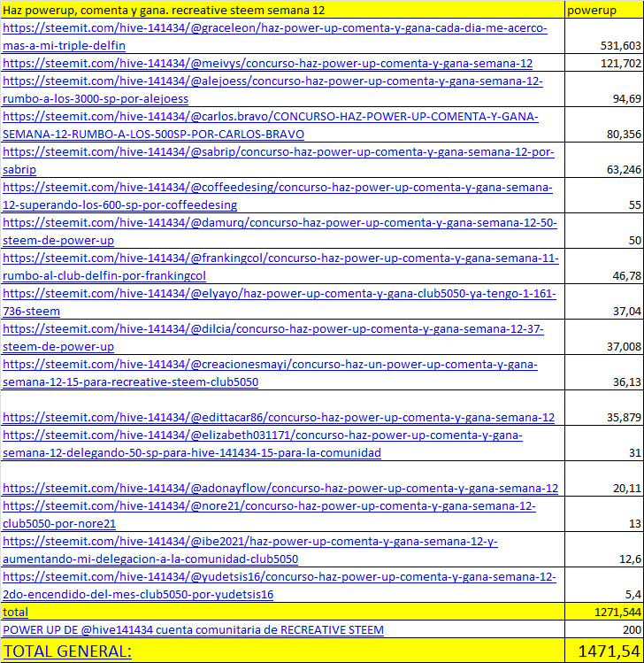
Task: Open the @frankingcol rumbo-al-club-delfin link
Action: coord(280,266)
